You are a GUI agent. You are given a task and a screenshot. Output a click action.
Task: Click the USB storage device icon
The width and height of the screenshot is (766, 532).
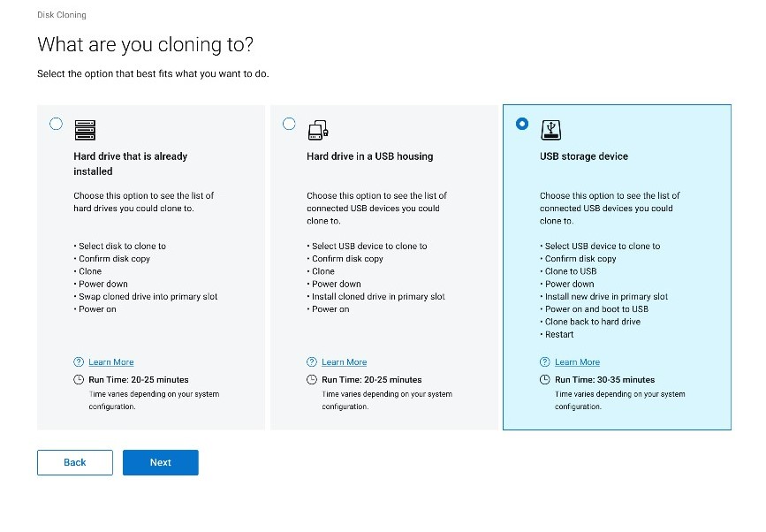pos(551,129)
